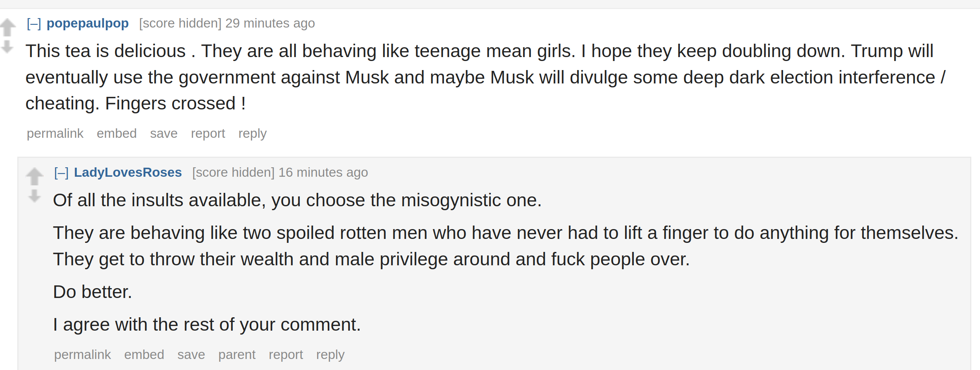Collapse LadyLovesRoses' comment
This screenshot has height=370, width=980.
click(61, 173)
